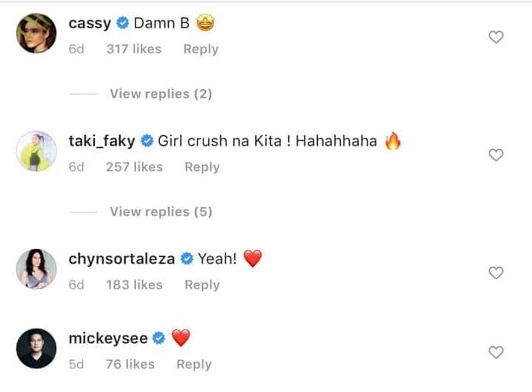
Task: Like cassy's comment using the heart outline
Action: point(495,36)
